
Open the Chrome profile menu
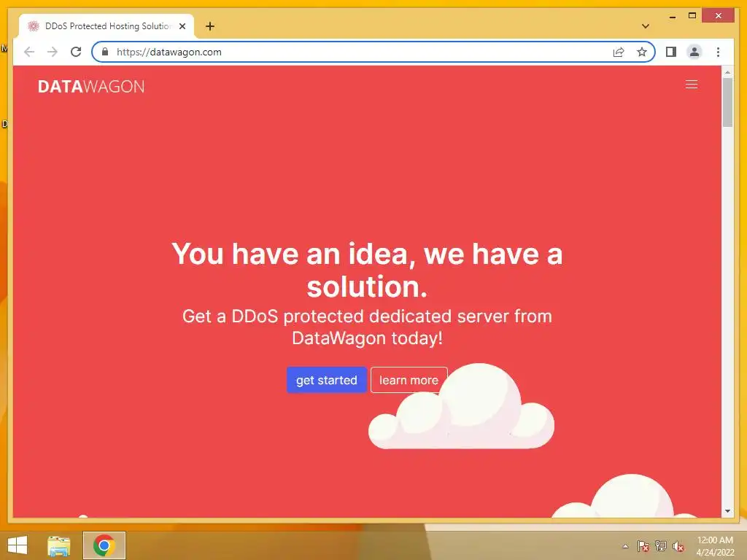point(694,52)
